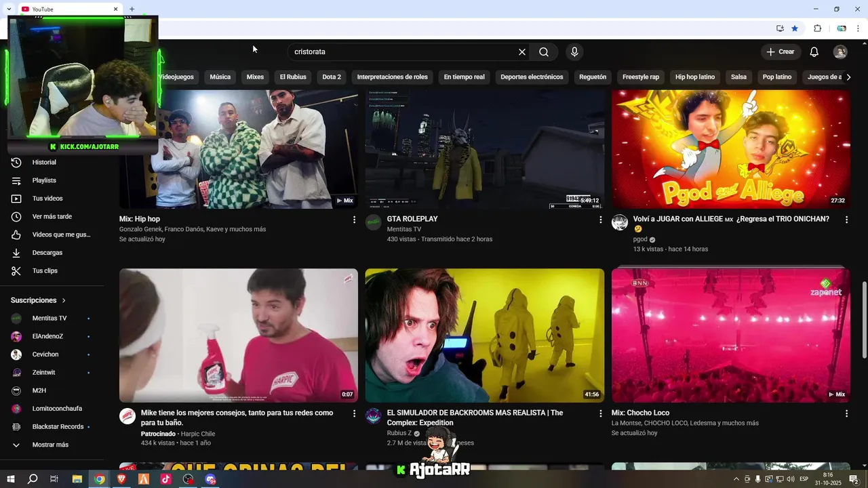Open options for the Harpic ad video
Image resolution: width=868 pixels, height=488 pixels.
coord(354,413)
